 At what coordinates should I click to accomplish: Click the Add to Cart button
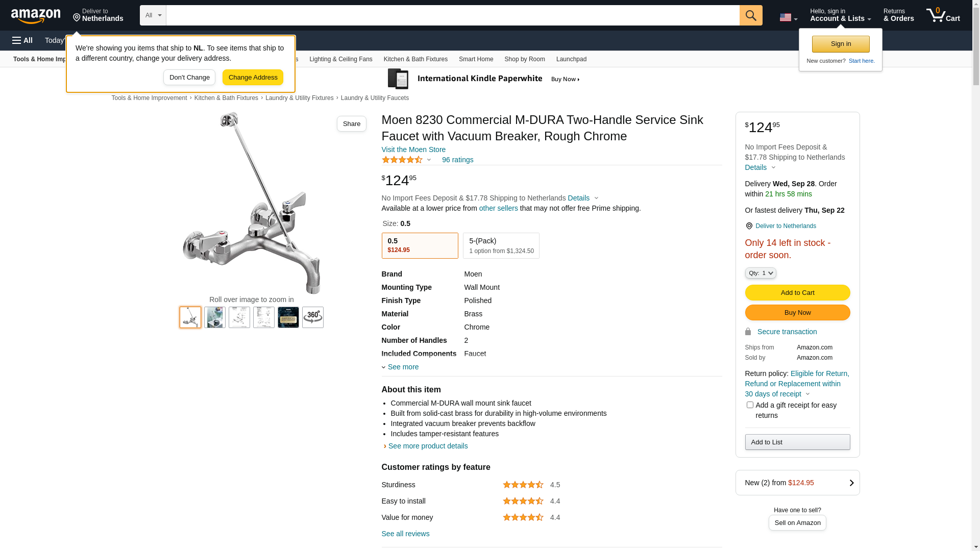(797, 293)
